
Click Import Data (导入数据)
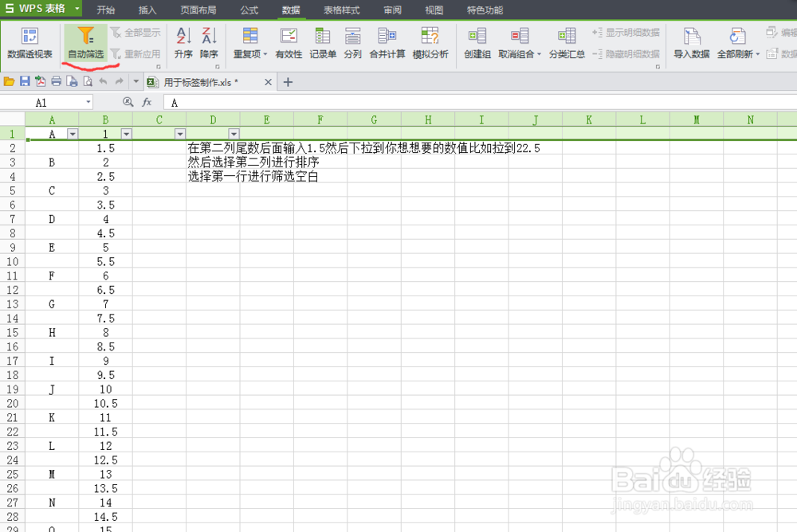point(691,43)
